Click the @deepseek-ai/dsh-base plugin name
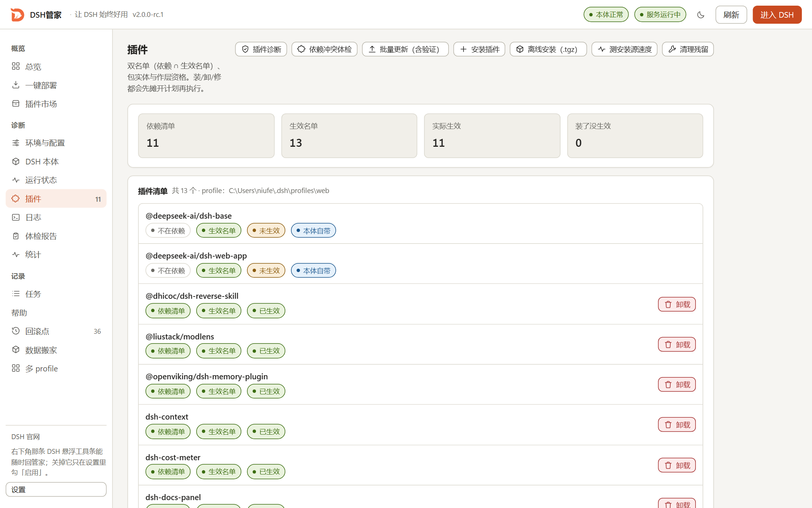The height and width of the screenshot is (508, 812). [x=189, y=216]
